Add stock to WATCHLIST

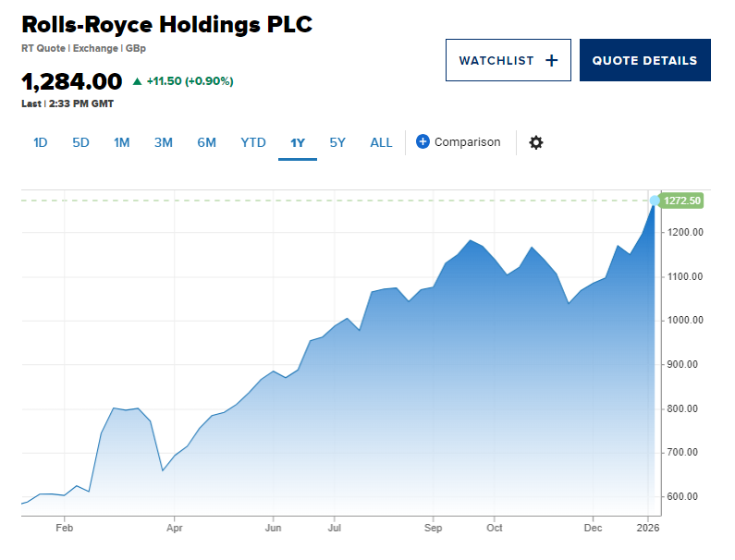click(508, 60)
